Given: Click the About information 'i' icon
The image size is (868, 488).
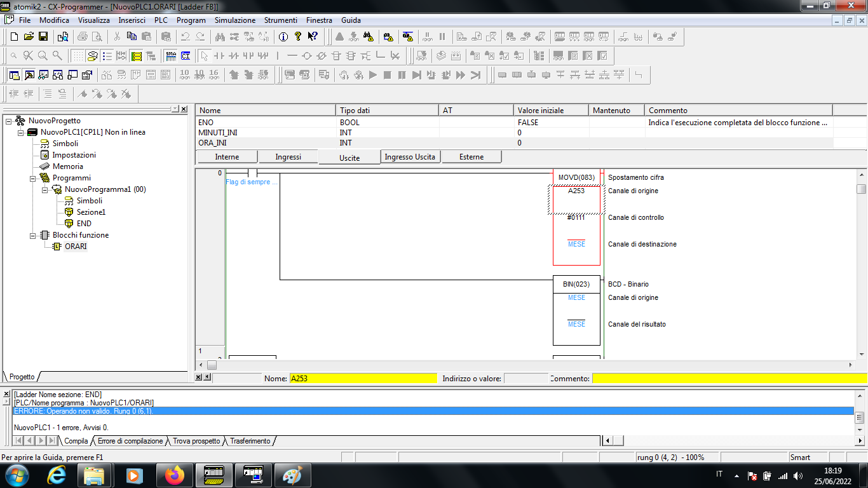Looking at the screenshot, I should click(283, 37).
